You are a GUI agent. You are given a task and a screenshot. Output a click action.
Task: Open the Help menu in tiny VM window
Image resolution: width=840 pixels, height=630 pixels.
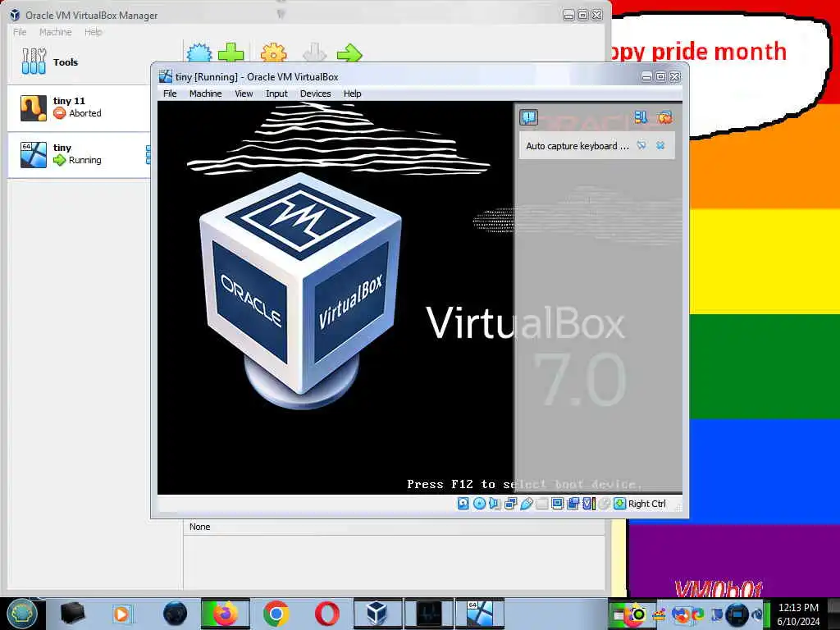352,94
